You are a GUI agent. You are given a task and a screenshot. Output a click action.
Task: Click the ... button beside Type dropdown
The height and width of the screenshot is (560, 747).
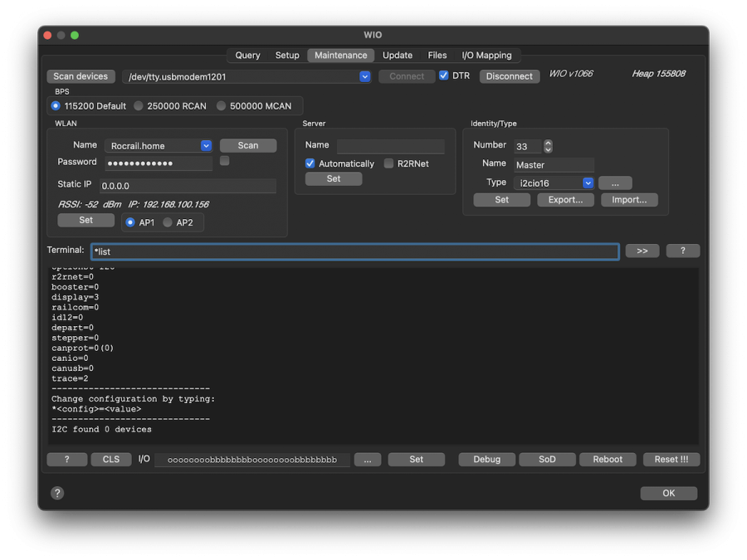[615, 183]
